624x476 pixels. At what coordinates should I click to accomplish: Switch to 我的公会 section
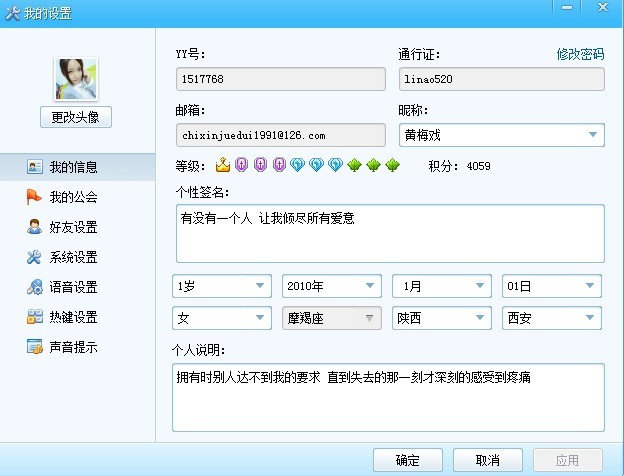[x=78, y=197]
